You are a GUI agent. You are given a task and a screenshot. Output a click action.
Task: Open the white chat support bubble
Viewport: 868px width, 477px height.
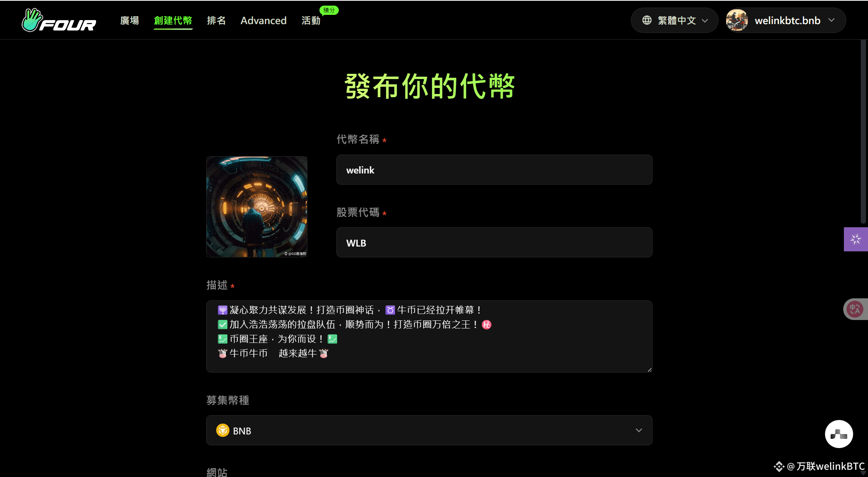(839, 434)
